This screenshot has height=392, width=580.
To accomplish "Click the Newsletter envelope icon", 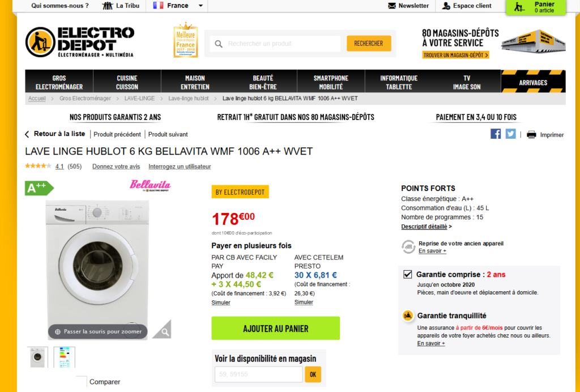I will pyautogui.click(x=392, y=6).
